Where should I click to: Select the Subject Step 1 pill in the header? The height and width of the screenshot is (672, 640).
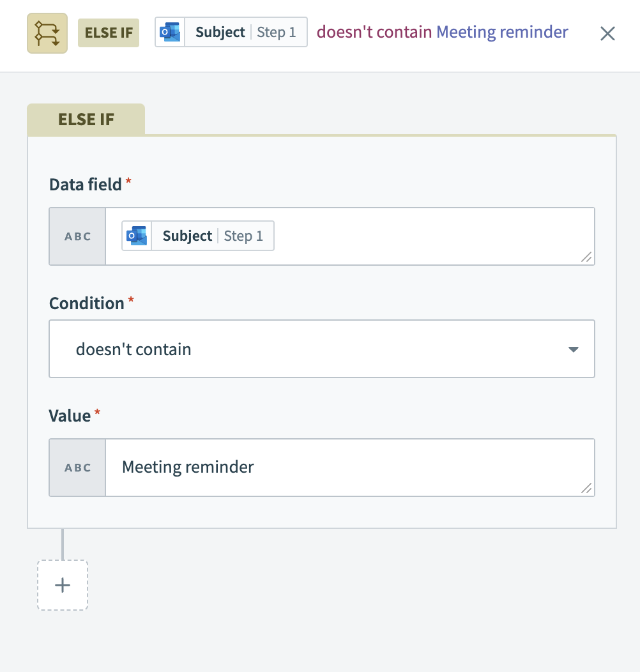coord(231,31)
